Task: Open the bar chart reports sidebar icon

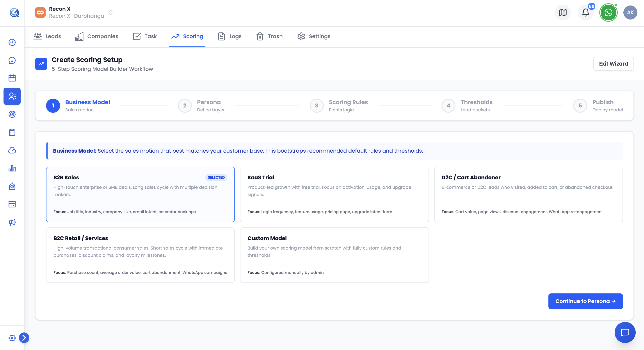Action: point(12,168)
